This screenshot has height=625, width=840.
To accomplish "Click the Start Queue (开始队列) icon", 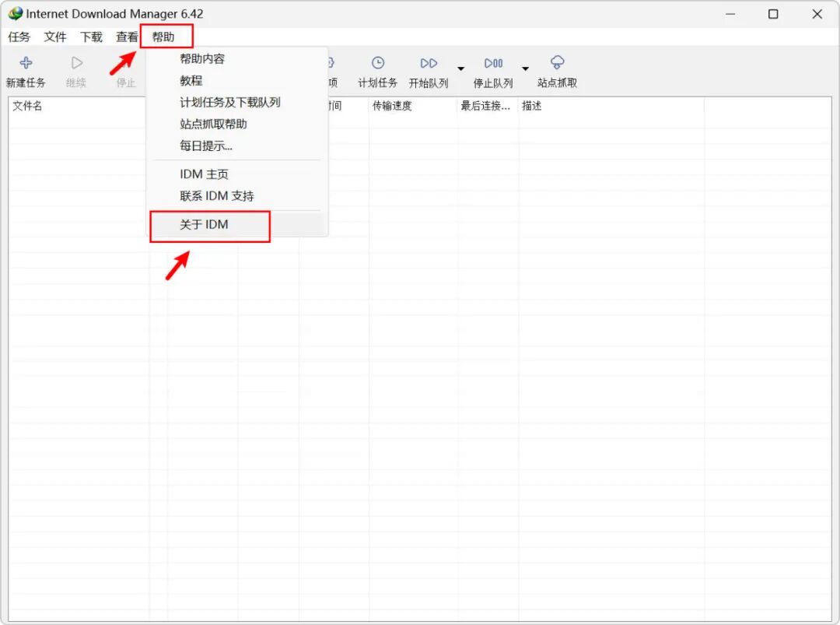I will [429, 63].
